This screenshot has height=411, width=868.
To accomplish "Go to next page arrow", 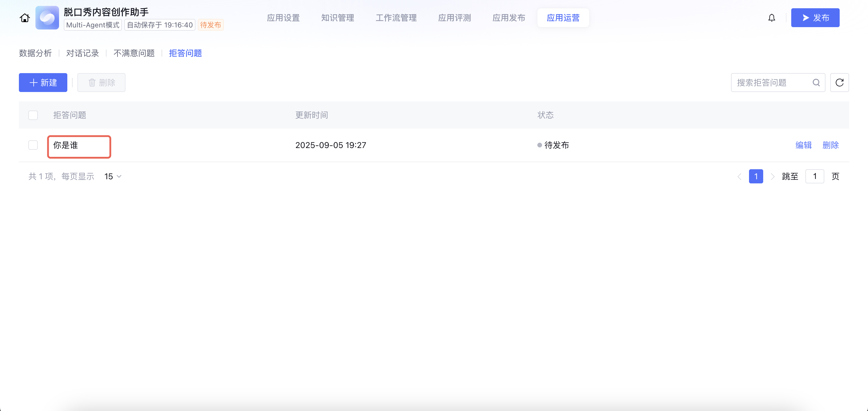I will click(x=773, y=176).
